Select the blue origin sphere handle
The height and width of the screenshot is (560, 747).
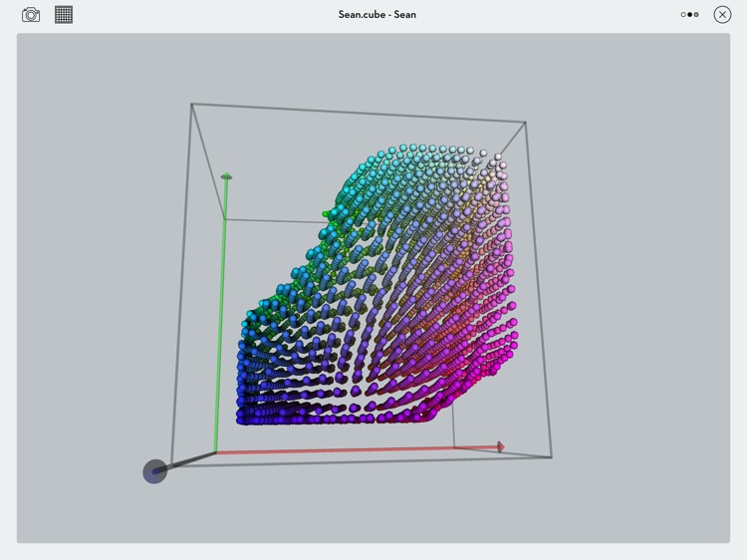click(x=154, y=471)
